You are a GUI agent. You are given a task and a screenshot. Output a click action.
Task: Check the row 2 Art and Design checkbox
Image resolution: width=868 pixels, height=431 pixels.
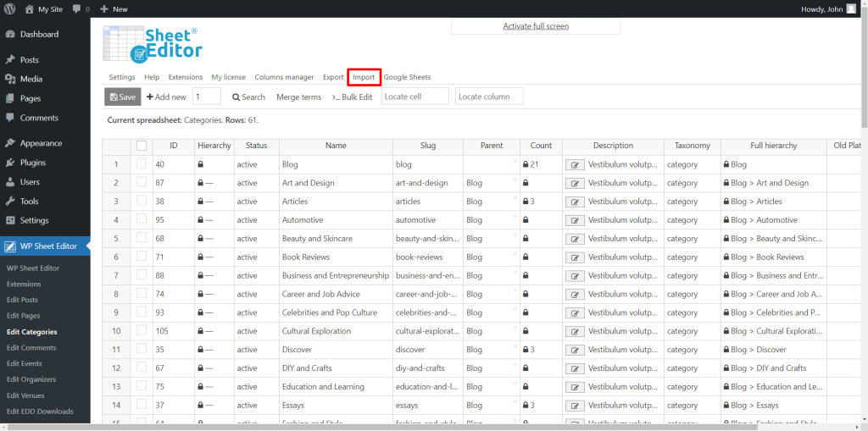(142, 182)
